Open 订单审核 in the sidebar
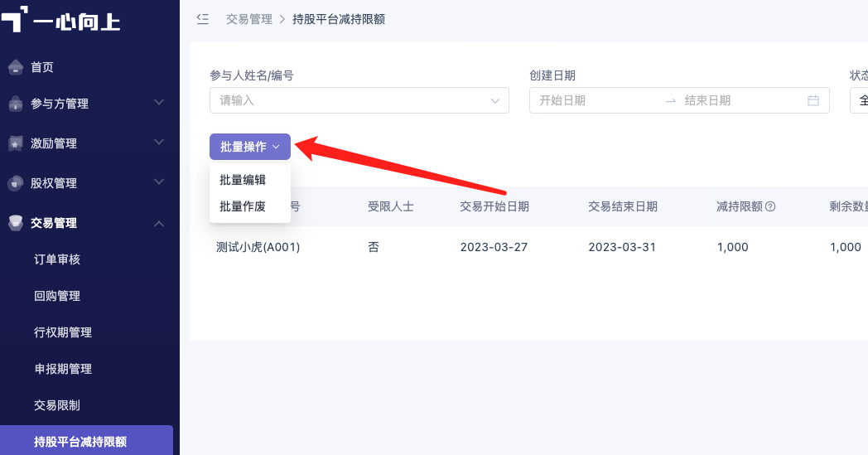 tap(57, 259)
